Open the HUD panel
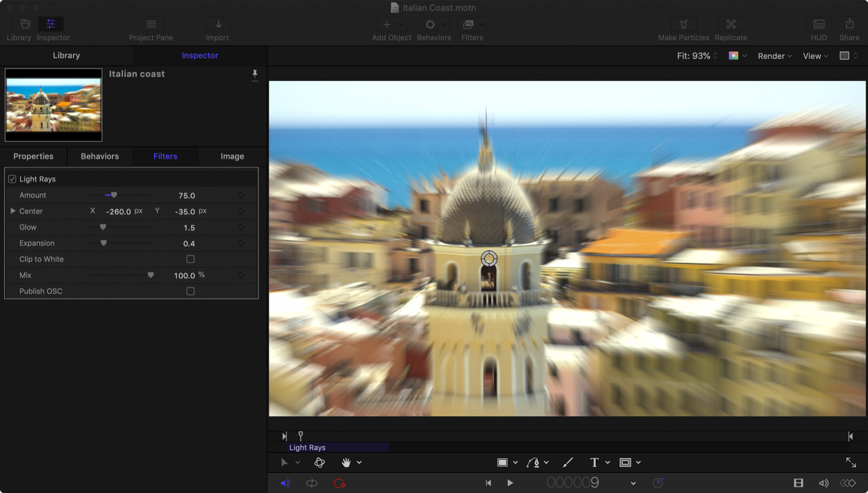The width and height of the screenshot is (868, 493). (x=818, y=24)
